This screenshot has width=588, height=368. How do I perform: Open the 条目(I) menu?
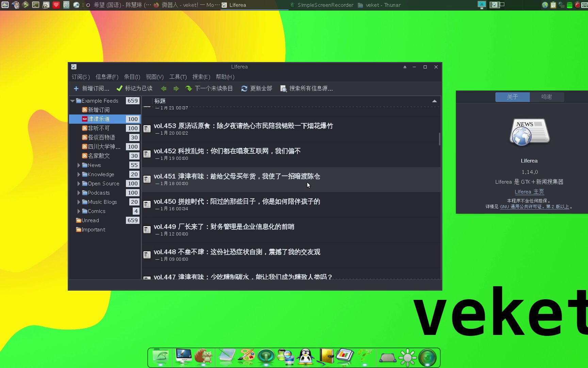point(132,77)
